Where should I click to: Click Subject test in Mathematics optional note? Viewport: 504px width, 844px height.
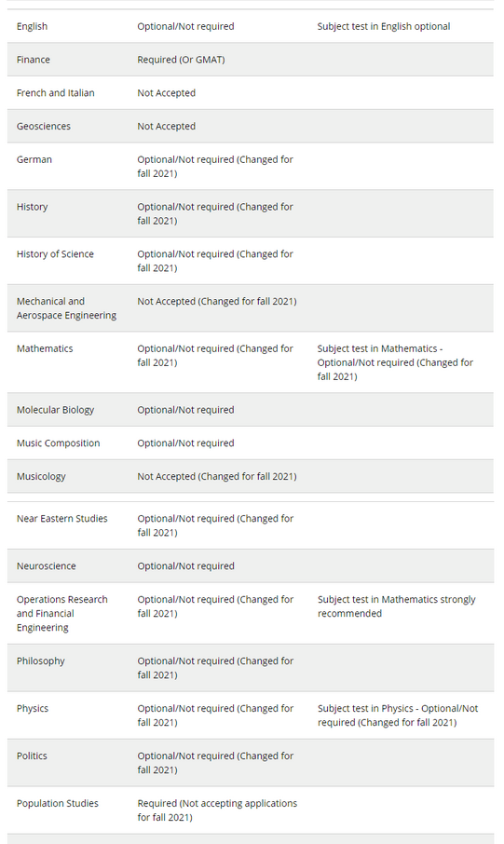coord(395,362)
